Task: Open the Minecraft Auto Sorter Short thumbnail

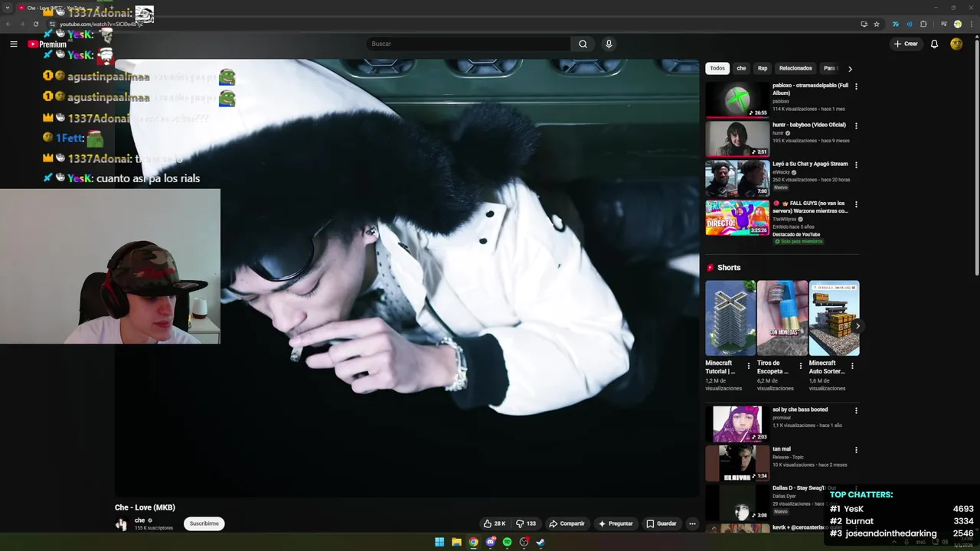Action: (x=834, y=318)
